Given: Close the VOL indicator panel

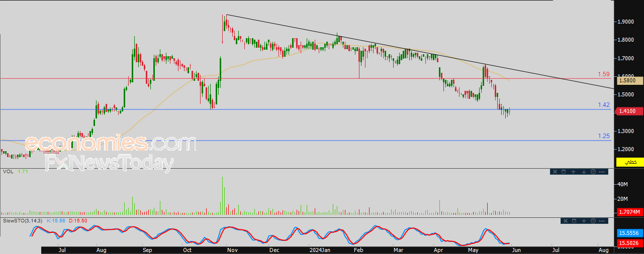Looking at the screenshot, I should [555, 172].
